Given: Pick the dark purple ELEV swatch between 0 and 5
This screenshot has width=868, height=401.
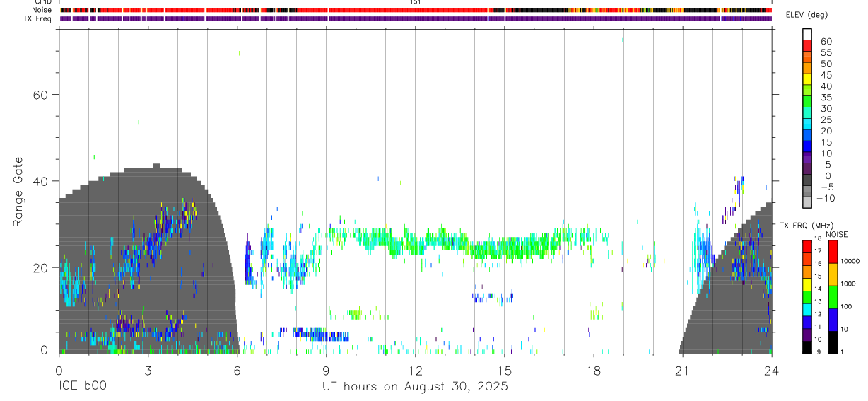Looking at the screenshot, I should click(807, 168).
